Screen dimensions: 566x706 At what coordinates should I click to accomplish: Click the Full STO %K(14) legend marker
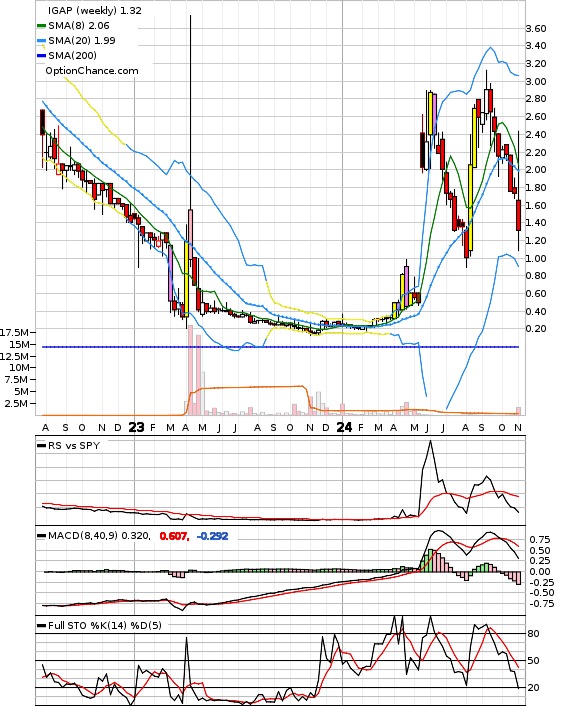(41, 625)
